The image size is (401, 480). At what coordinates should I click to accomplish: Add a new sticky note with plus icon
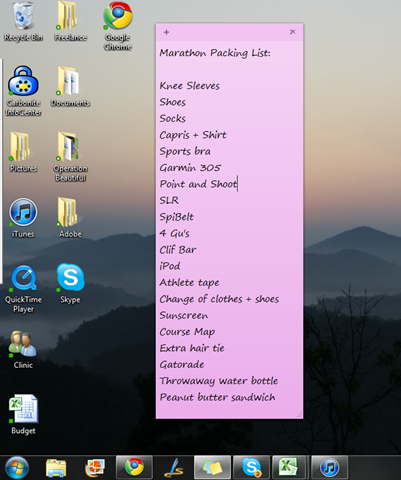pyautogui.click(x=166, y=32)
